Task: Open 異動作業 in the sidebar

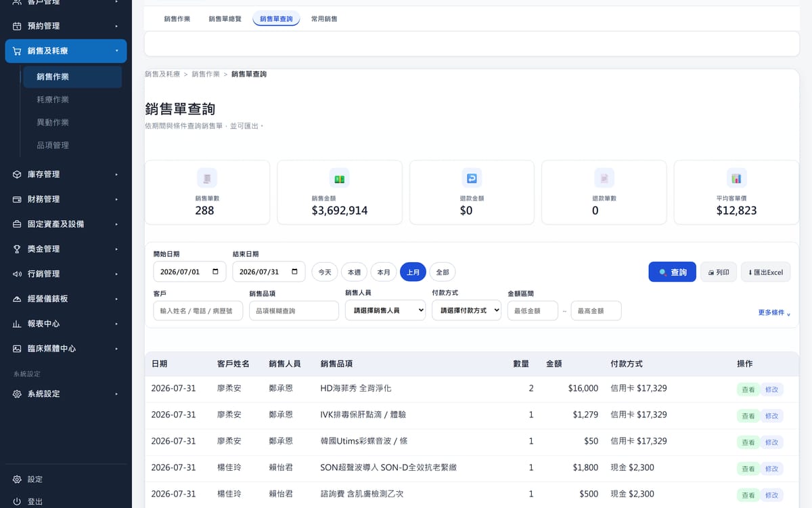Action: tap(53, 123)
